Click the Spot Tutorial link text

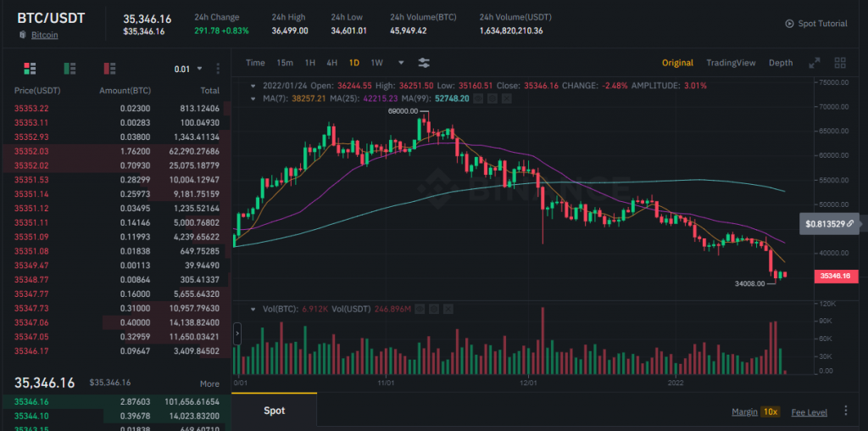tap(822, 24)
